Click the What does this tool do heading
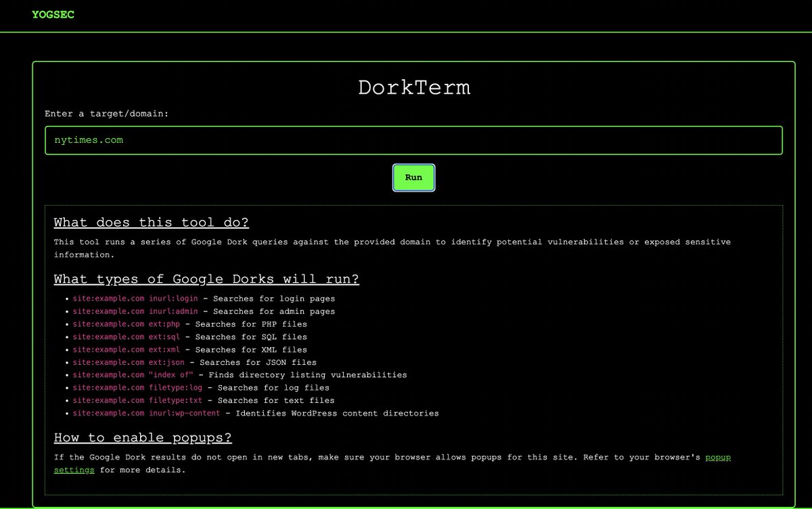The height and width of the screenshot is (509, 812). coord(152,222)
